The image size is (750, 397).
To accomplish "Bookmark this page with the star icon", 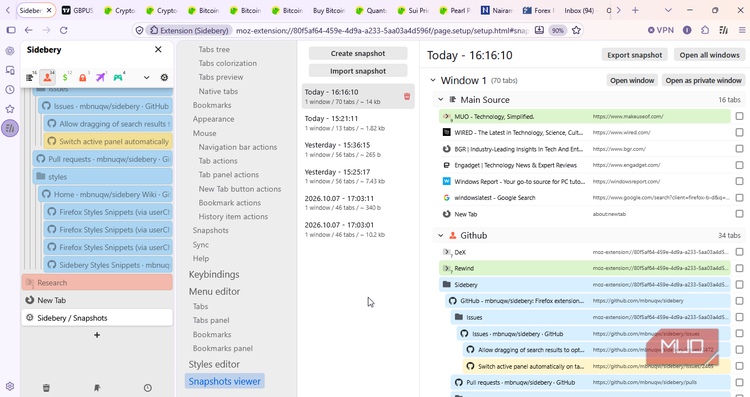I will pyautogui.click(x=576, y=30).
